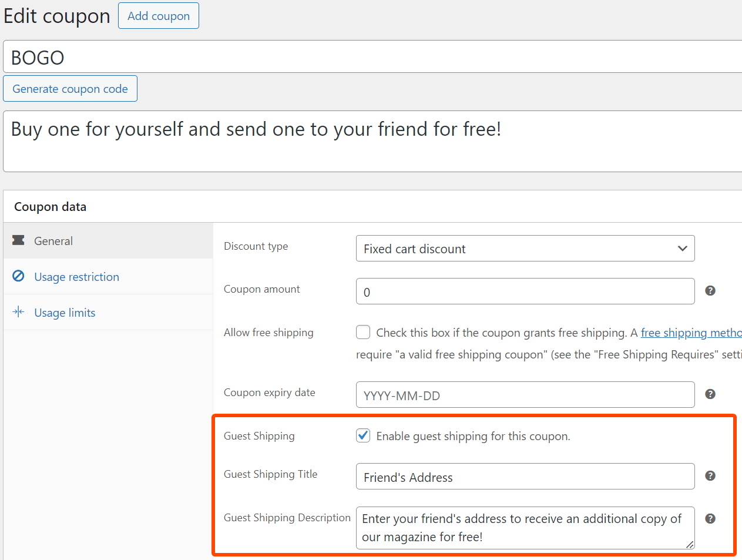The height and width of the screenshot is (560, 742).
Task: Click the Add coupon button
Action: (x=159, y=16)
